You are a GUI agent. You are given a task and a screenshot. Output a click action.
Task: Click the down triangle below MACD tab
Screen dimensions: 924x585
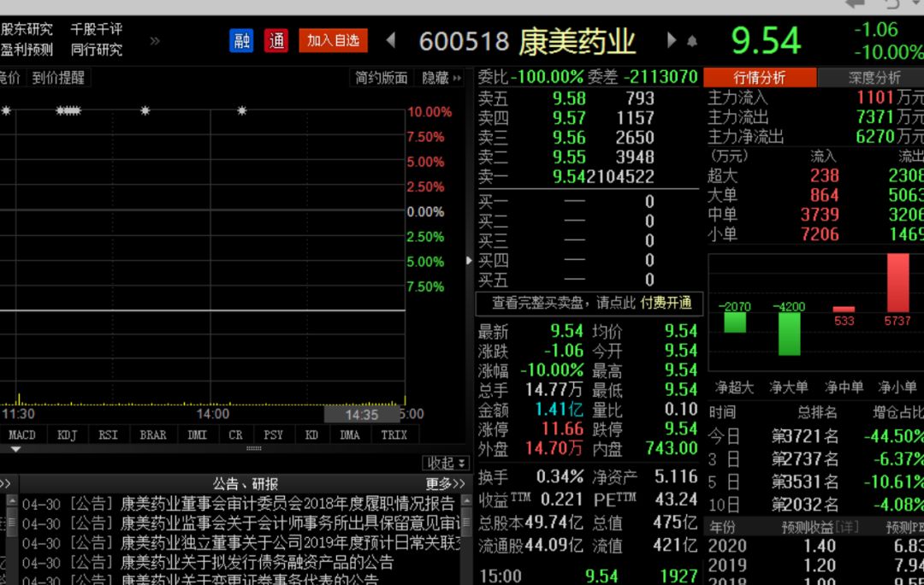pos(16,450)
